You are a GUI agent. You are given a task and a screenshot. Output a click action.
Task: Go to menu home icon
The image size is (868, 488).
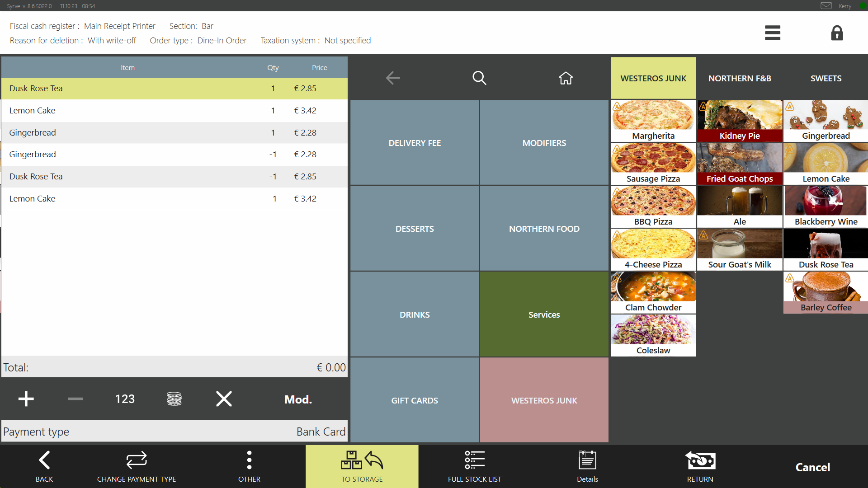566,78
